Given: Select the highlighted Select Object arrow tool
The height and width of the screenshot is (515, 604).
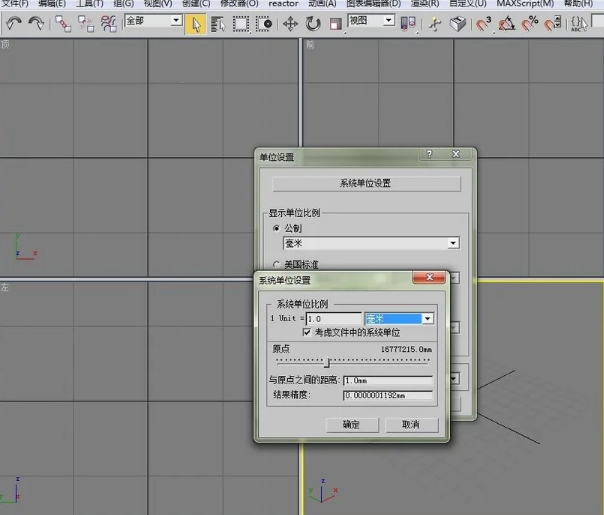Looking at the screenshot, I should pos(196,24).
